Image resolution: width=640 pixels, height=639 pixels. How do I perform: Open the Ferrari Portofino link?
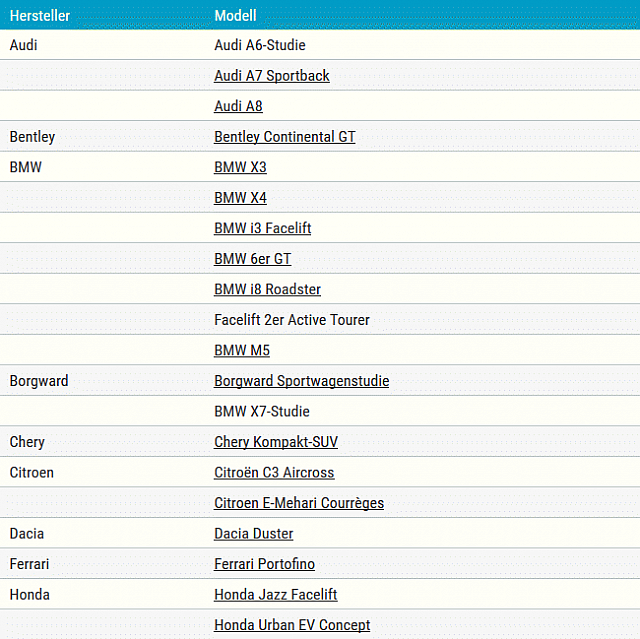tap(264, 564)
